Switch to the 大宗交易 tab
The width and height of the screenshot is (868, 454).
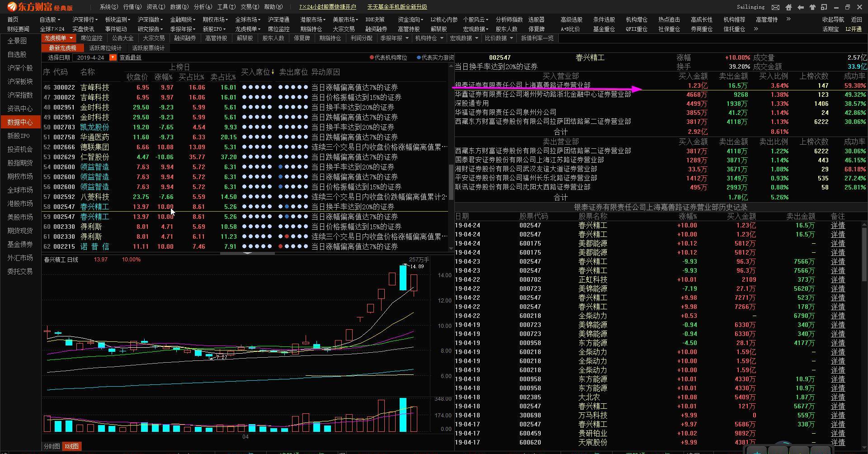(x=154, y=38)
